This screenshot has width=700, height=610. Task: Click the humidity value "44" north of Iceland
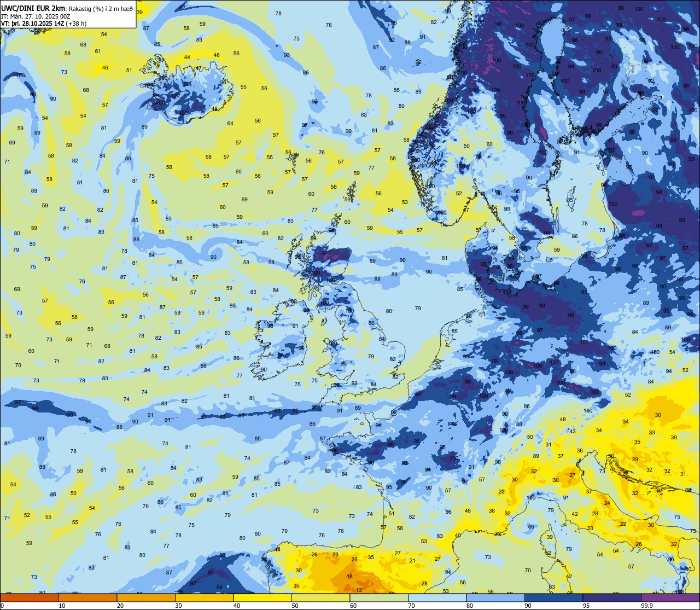[x=187, y=57]
